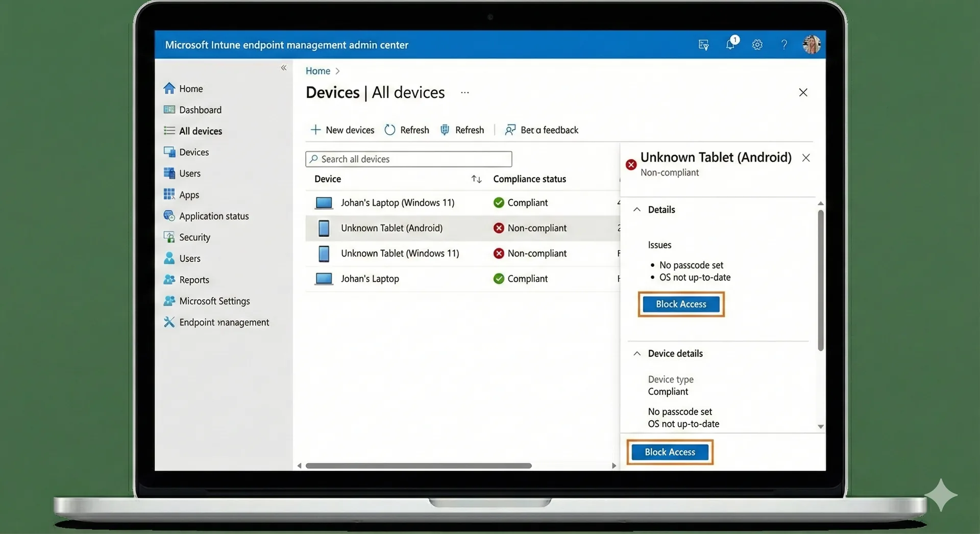Viewport: 980px width, 534px height.
Task: Click the help question mark icon
Action: coord(784,45)
